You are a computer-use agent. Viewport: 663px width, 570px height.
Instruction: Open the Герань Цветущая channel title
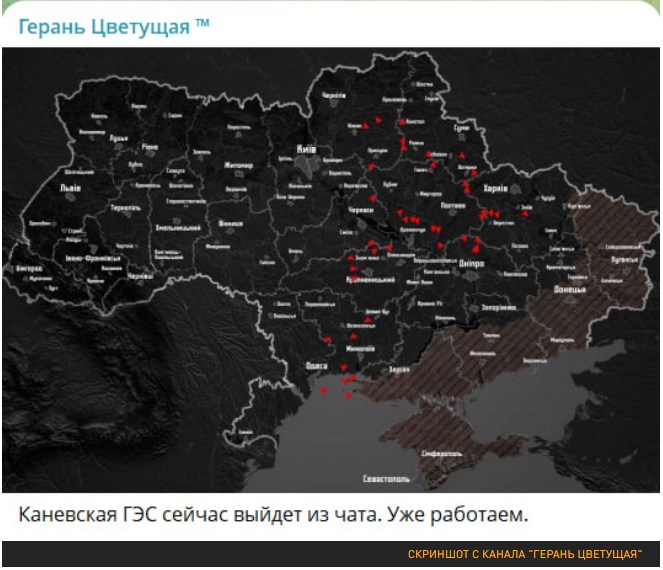[114, 26]
